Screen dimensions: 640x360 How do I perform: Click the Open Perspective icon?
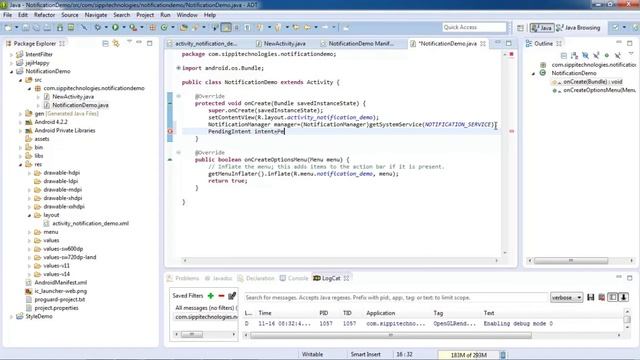click(x=520, y=28)
